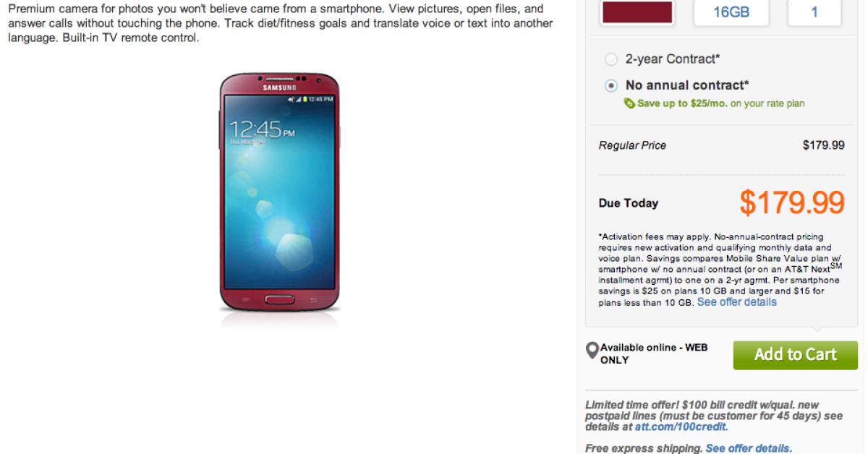Click the phone's home button in image
This screenshot has height=454, width=868.
(x=279, y=299)
